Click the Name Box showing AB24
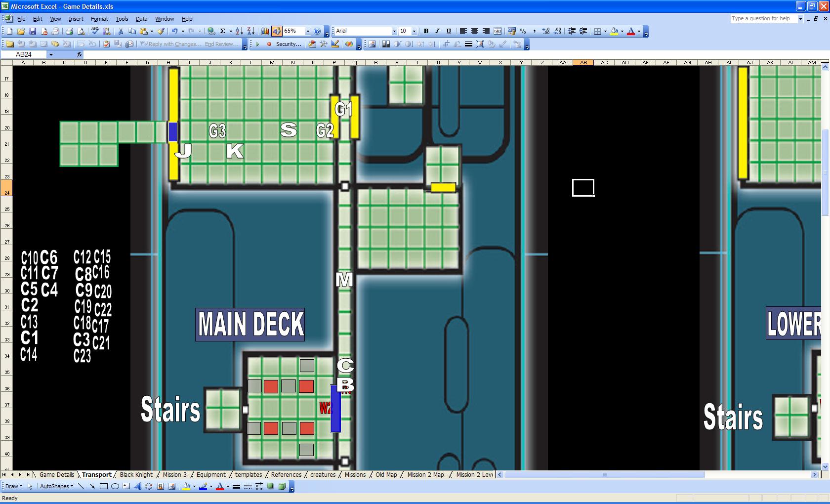830x504 pixels. (x=24, y=54)
